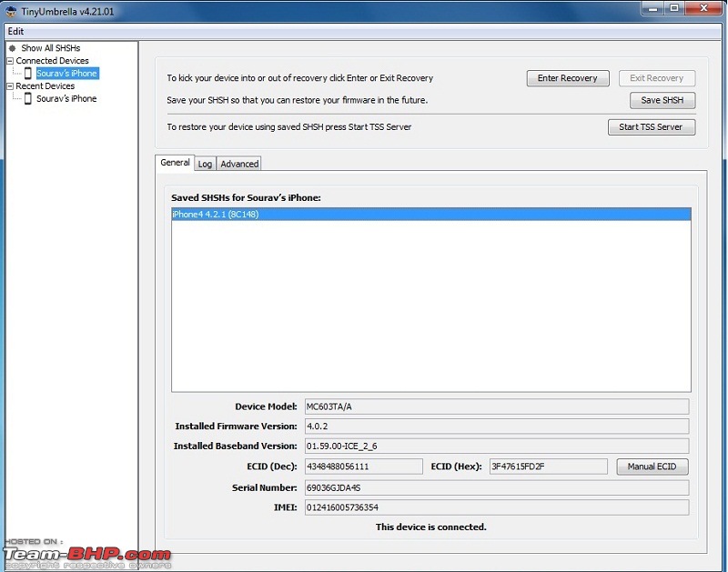Select the Connected Devices tree label
Viewport: 728px width, 572px height.
pyautogui.click(x=53, y=61)
